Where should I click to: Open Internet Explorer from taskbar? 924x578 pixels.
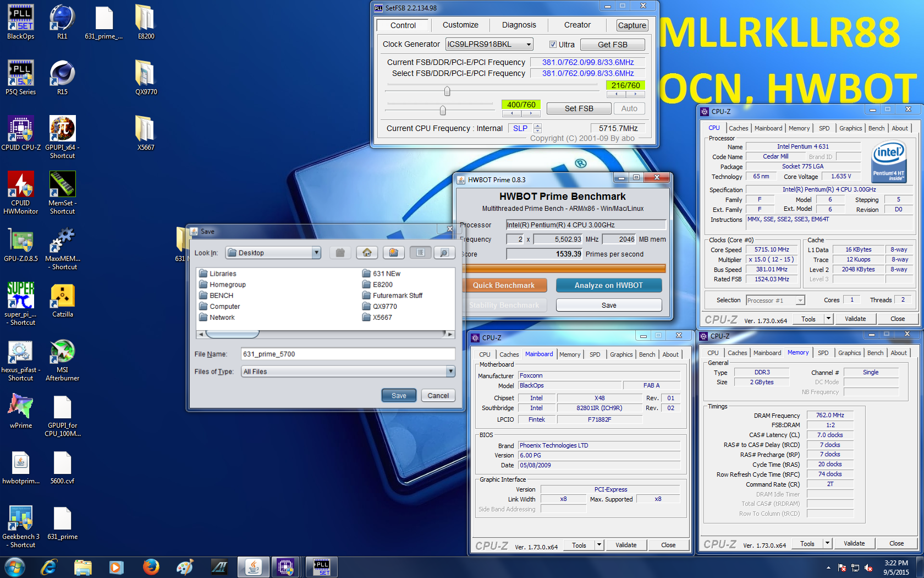49,567
